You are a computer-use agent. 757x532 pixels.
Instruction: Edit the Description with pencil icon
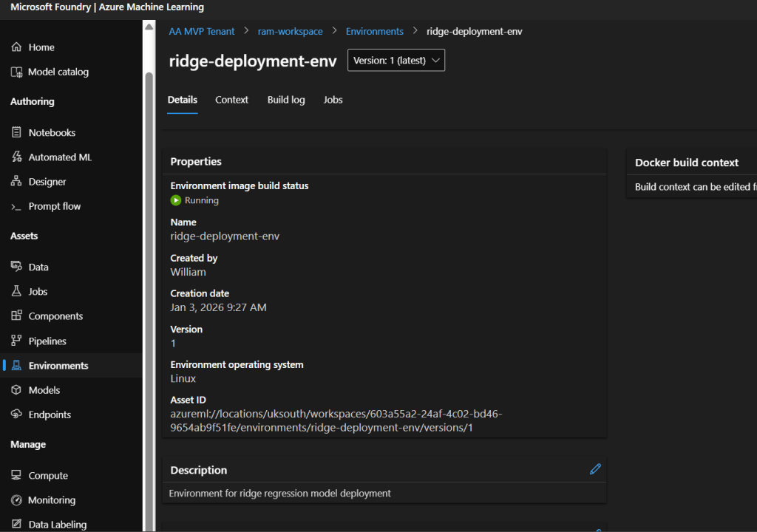pyautogui.click(x=595, y=469)
